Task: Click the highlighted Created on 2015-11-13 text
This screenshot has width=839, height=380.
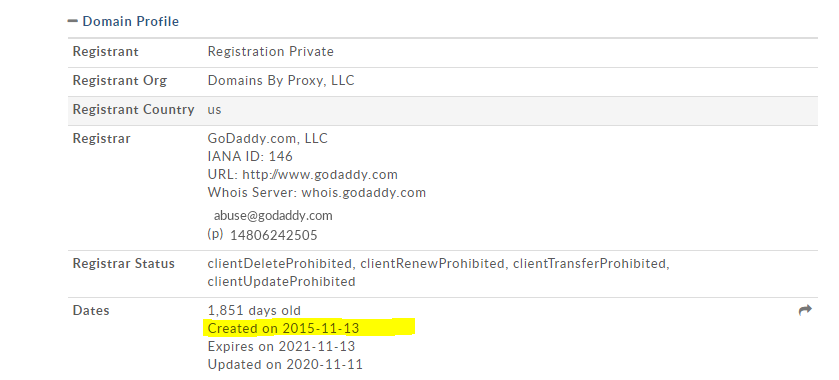Action: click(284, 328)
